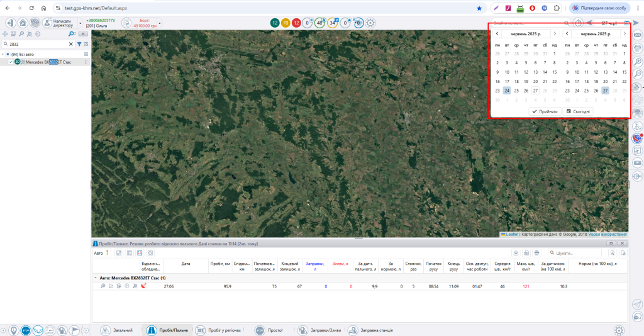Switch to the 'Заправна станція' tab
Viewport: 644px width, 336px height.
tap(371, 330)
